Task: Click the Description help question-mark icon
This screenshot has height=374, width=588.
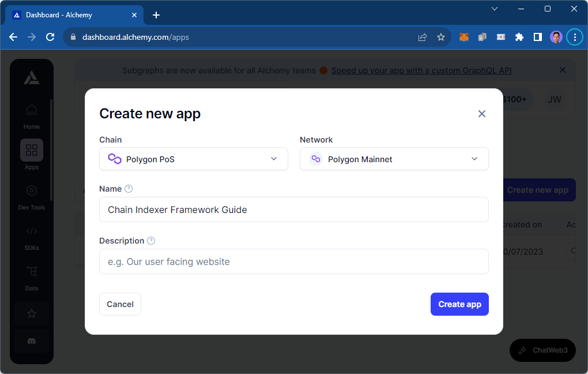Action: click(151, 241)
